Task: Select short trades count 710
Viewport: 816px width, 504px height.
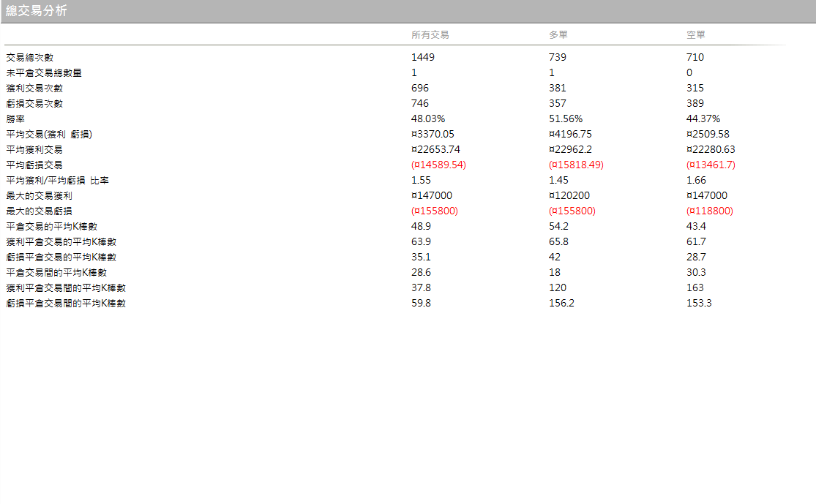Action: pos(695,57)
